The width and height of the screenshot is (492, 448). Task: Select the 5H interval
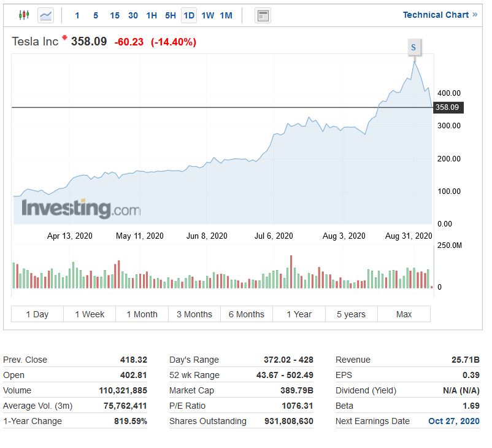pos(171,15)
